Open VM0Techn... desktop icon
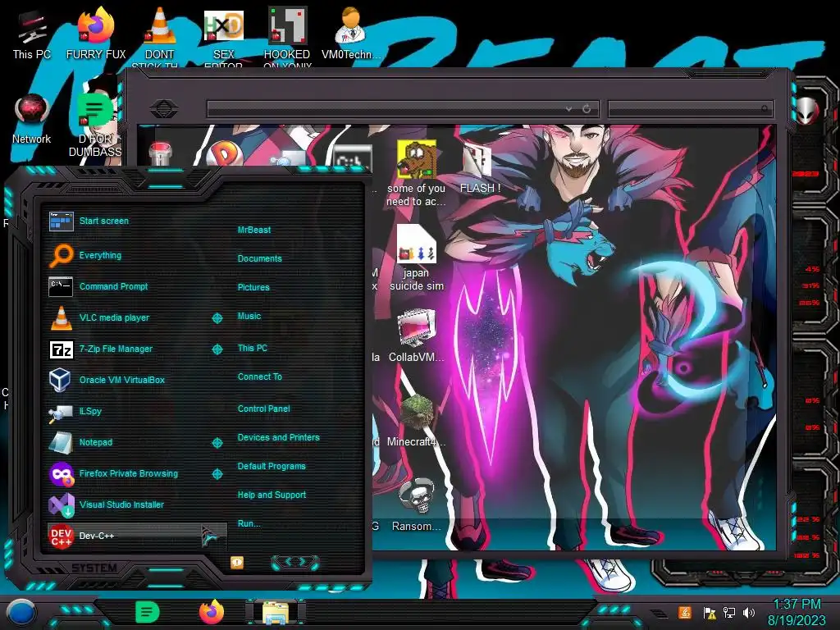840x630 pixels. pyautogui.click(x=351, y=33)
